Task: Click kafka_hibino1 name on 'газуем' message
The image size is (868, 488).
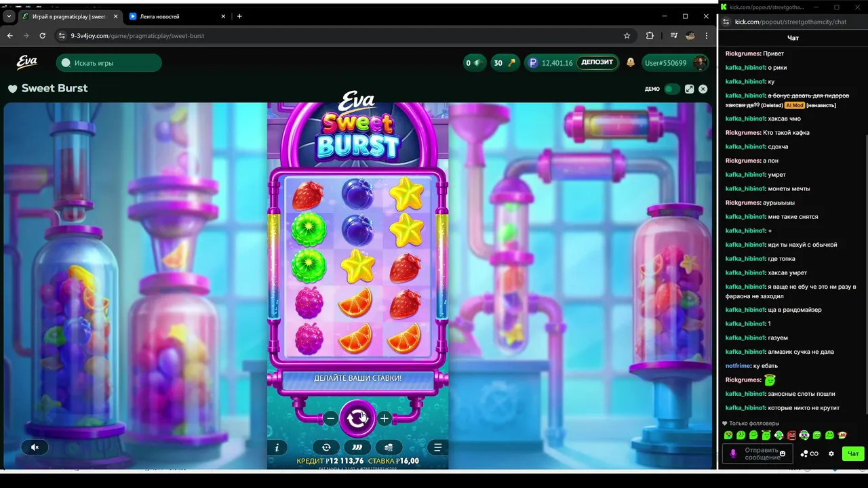Action: point(745,338)
